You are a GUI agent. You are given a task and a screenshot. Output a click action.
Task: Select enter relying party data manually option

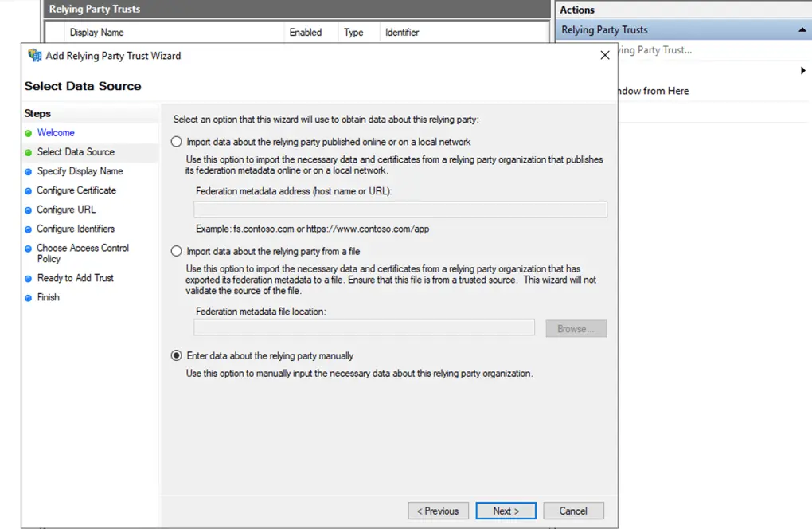pyautogui.click(x=177, y=356)
